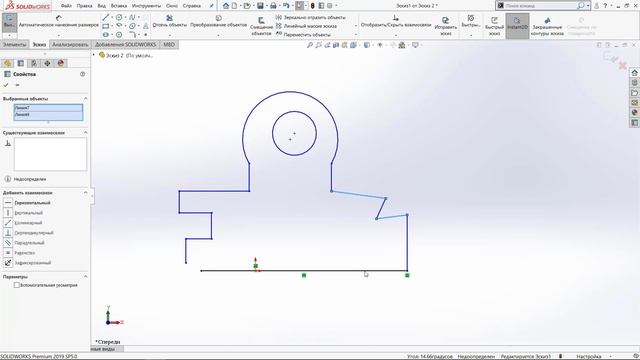
Task: Click the help icon in Свойства panel
Action: (x=82, y=74)
